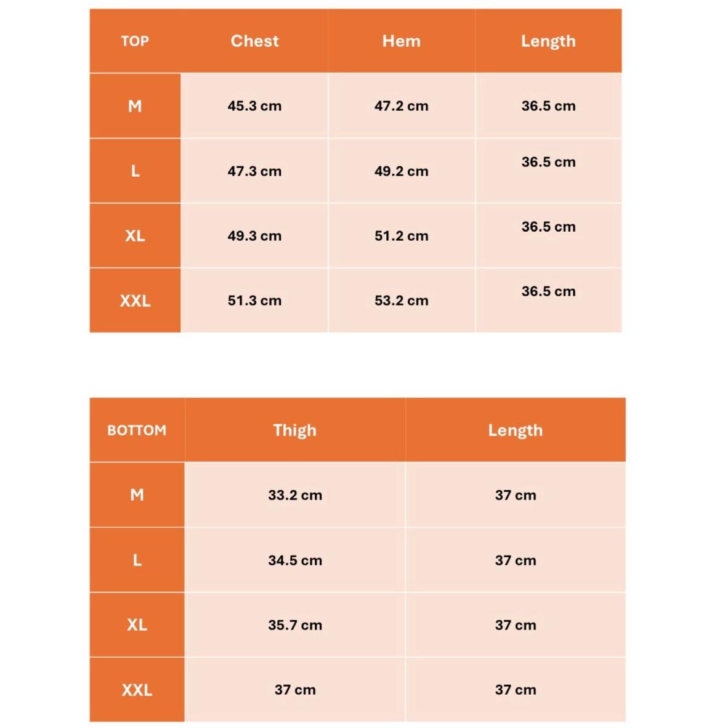Click the TOP table header cell
This screenshot has width=728, height=728.
pos(135,41)
